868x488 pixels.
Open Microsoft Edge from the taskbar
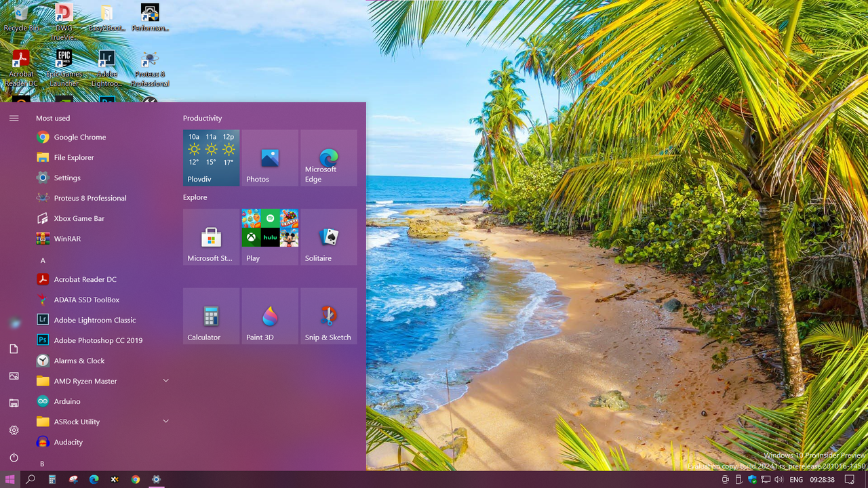pyautogui.click(x=94, y=479)
